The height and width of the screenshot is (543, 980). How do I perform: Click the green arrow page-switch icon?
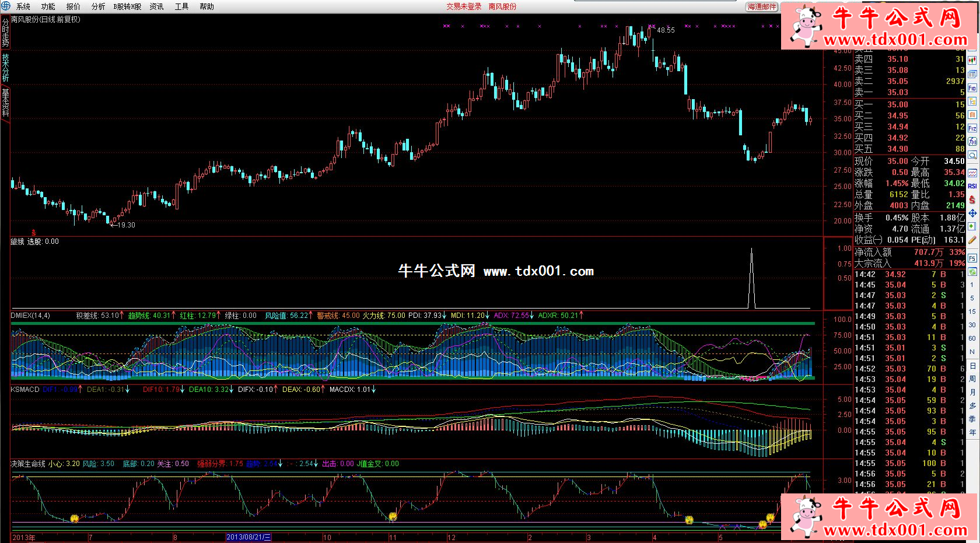972,226
